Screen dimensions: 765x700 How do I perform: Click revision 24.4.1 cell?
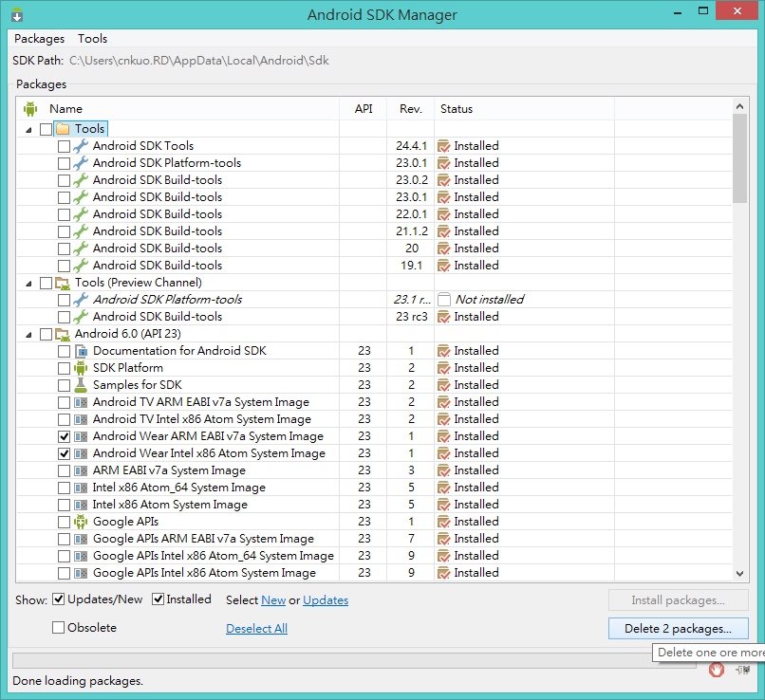coord(411,146)
